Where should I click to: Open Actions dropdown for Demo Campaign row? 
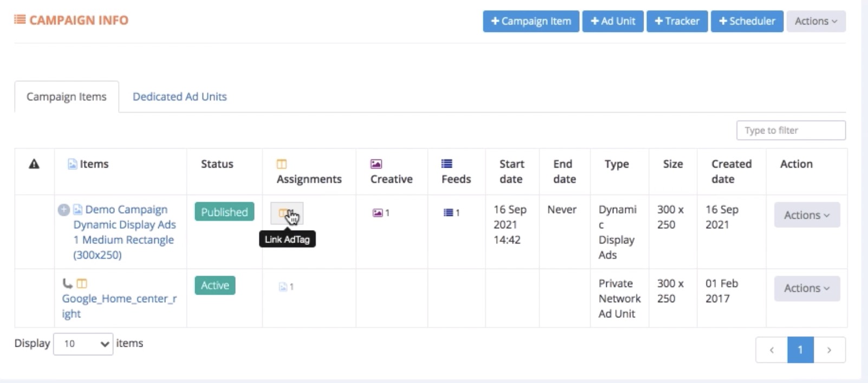pyautogui.click(x=806, y=215)
